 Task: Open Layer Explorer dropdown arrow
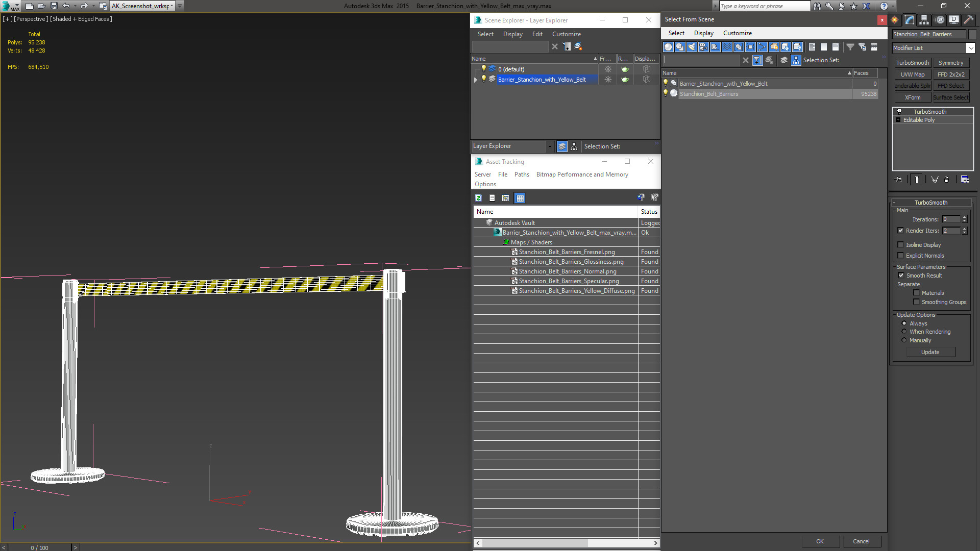pos(549,146)
